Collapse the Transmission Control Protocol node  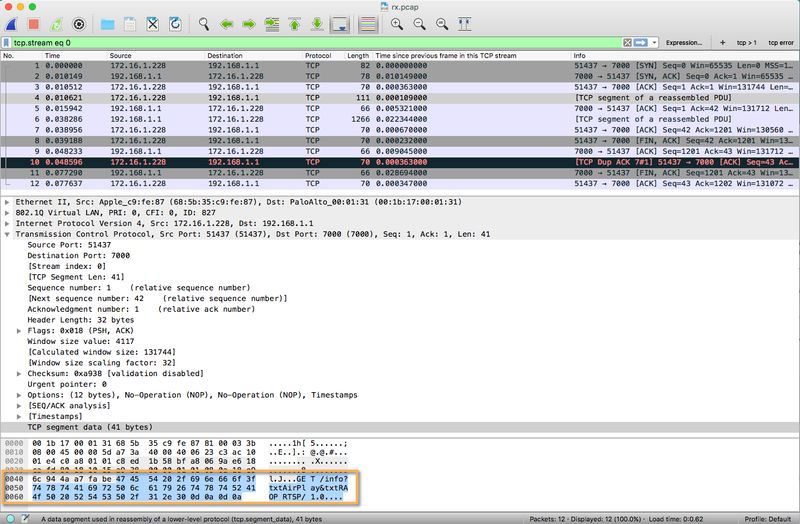(8, 232)
